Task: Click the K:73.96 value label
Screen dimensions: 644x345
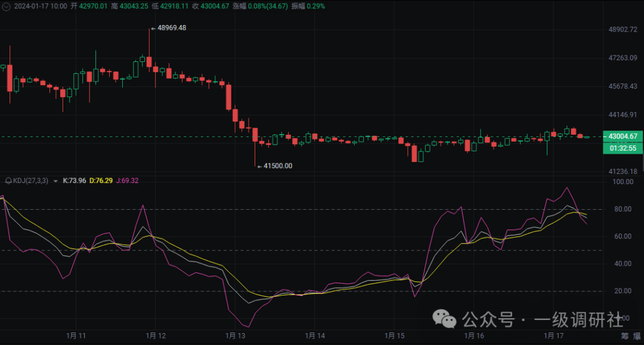Action: click(x=75, y=181)
